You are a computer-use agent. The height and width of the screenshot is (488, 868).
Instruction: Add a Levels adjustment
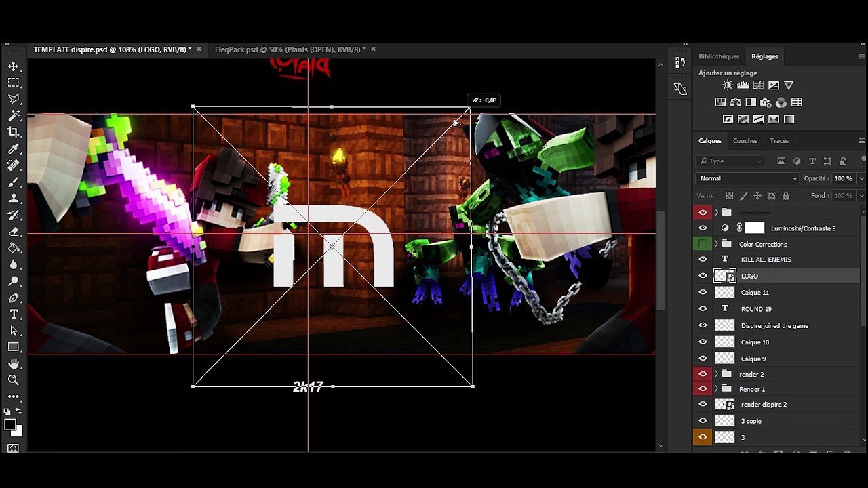[743, 85]
